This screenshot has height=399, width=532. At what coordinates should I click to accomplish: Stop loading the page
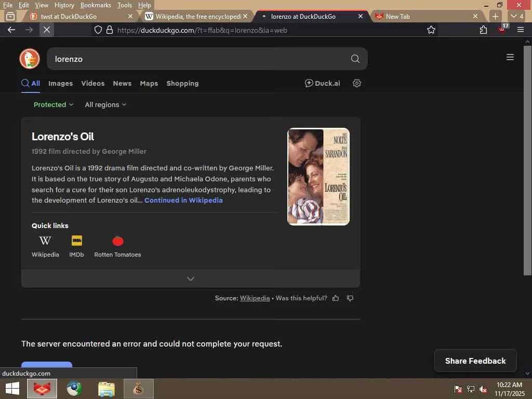[x=47, y=30]
